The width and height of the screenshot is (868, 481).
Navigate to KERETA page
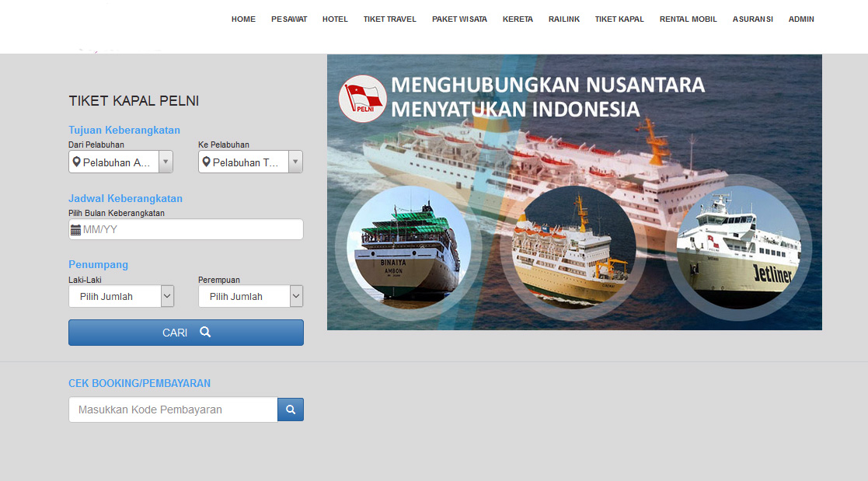518,19
